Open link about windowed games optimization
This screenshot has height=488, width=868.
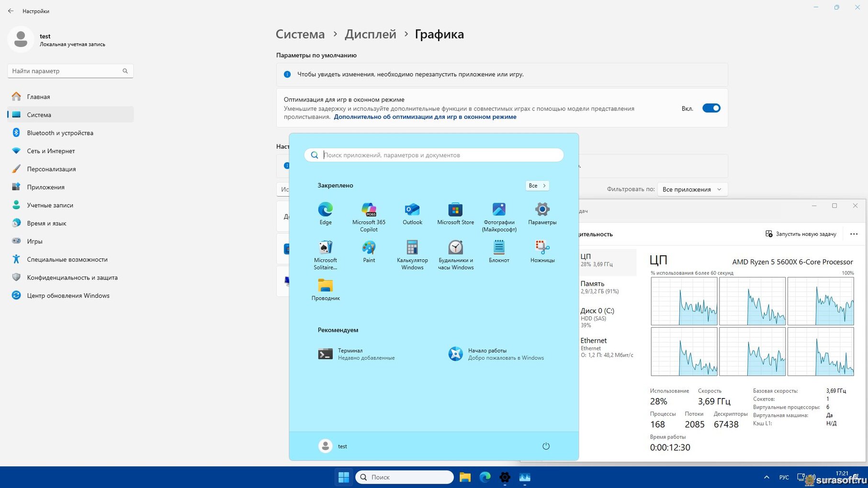click(425, 117)
